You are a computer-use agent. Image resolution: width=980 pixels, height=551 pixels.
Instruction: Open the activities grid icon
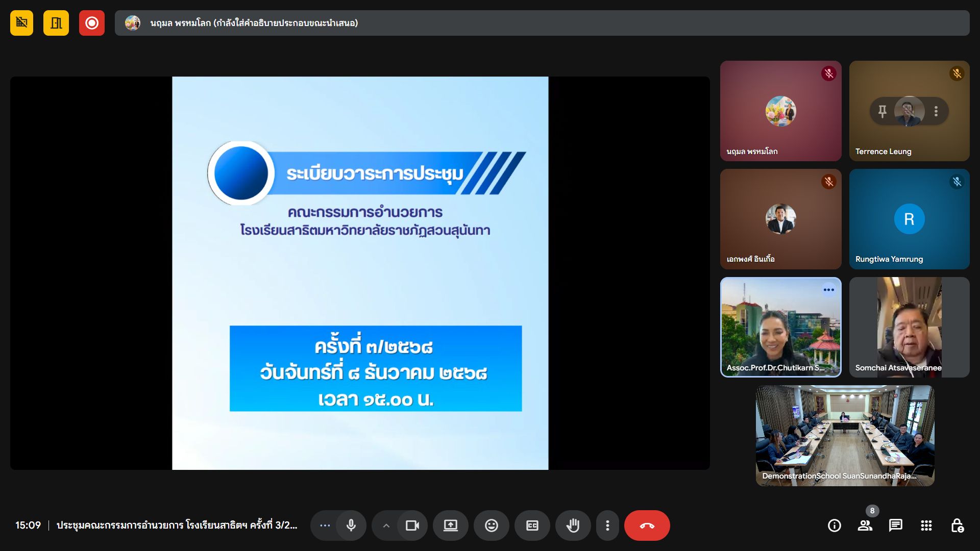tap(926, 525)
